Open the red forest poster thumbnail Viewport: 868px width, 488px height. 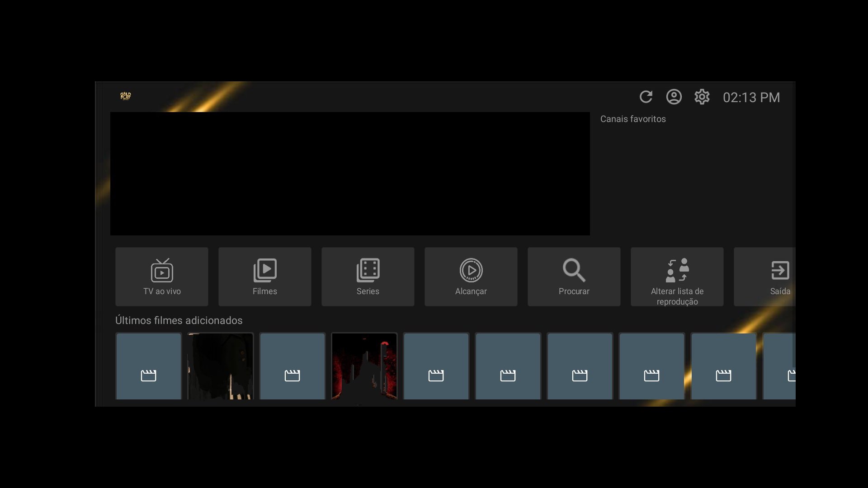click(364, 366)
